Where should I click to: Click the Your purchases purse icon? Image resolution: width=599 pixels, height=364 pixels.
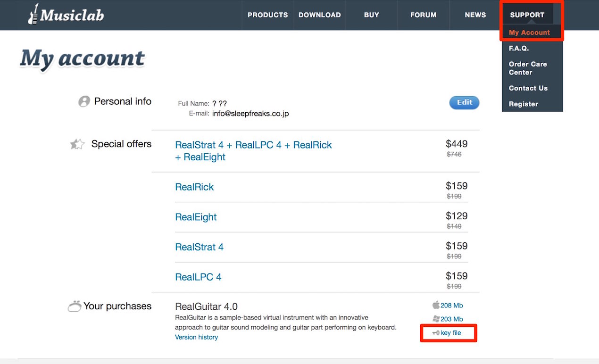pyautogui.click(x=75, y=306)
